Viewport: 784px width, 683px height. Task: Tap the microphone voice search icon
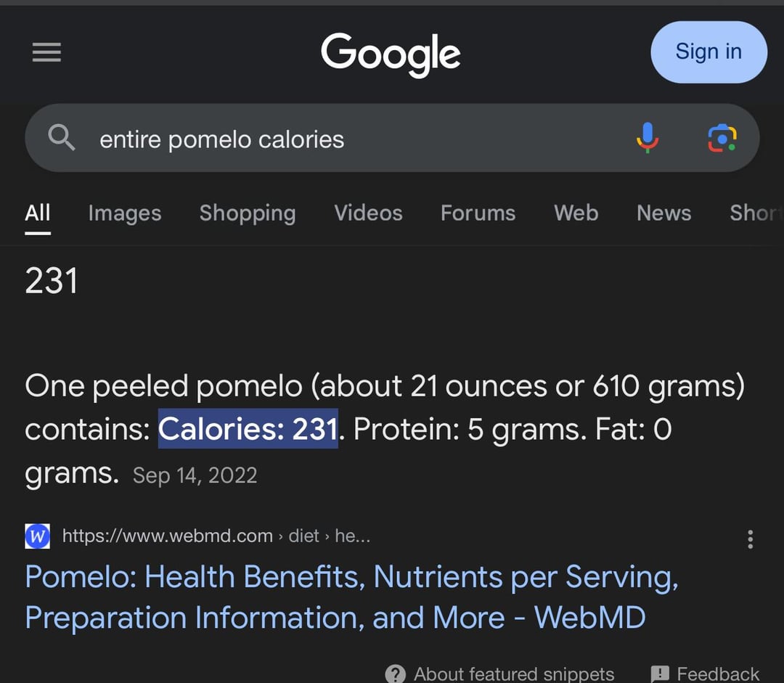click(x=648, y=137)
